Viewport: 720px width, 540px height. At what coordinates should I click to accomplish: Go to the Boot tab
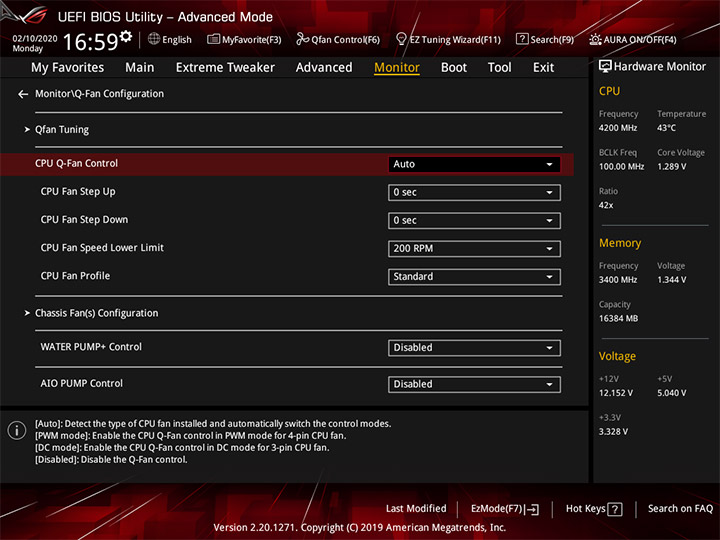(454, 68)
